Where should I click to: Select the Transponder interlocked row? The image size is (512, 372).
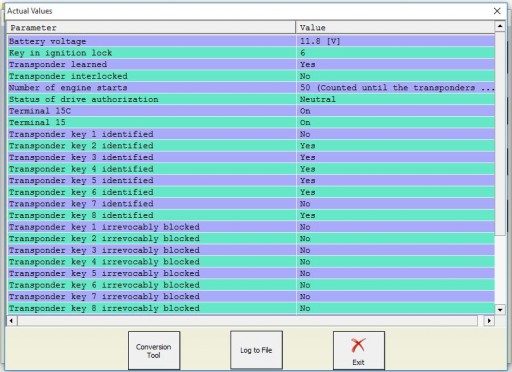tap(251, 76)
